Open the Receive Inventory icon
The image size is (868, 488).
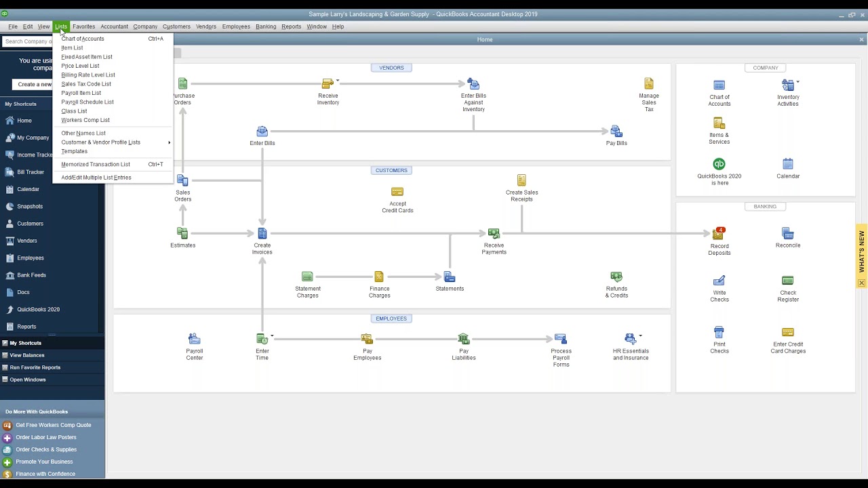(328, 84)
